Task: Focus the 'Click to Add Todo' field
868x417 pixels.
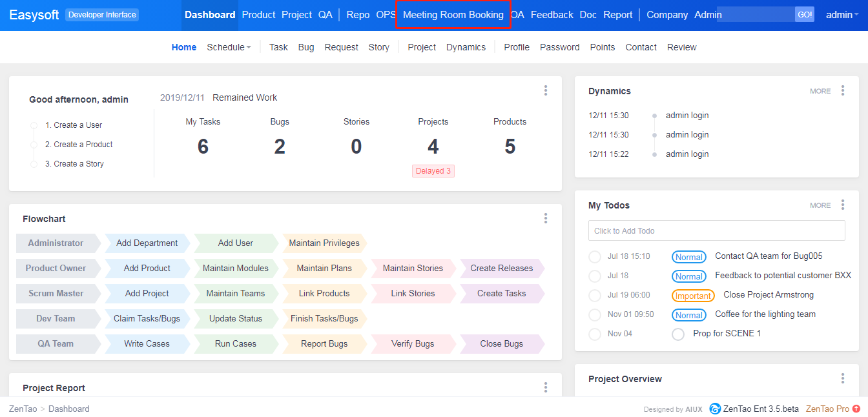Action: 716,231
